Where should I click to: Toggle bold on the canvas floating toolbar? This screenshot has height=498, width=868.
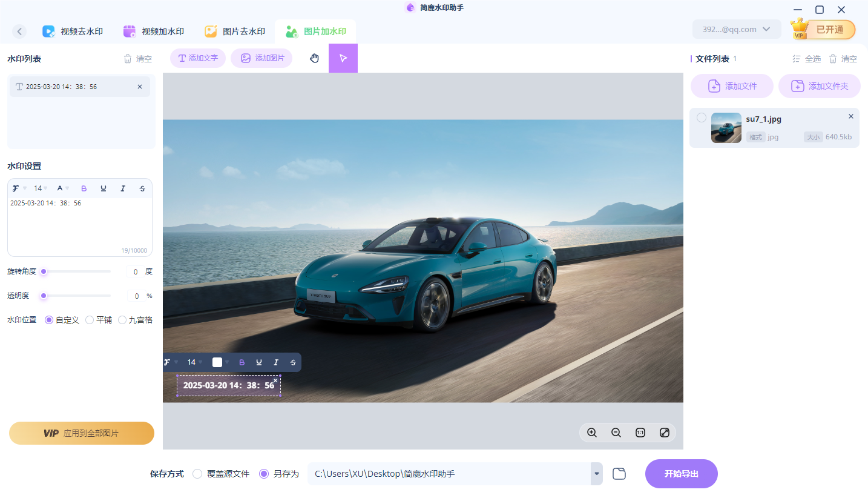pos(242,362)
